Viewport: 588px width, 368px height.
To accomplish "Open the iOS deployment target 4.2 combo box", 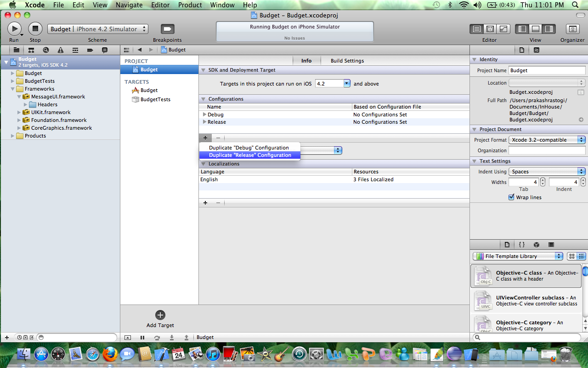I will [333, 84].
